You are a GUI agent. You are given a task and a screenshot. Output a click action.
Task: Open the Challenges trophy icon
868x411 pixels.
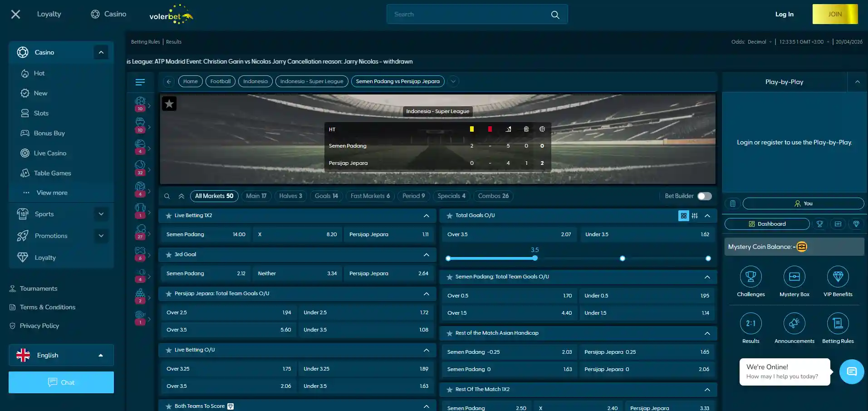[x=751, y=277]
